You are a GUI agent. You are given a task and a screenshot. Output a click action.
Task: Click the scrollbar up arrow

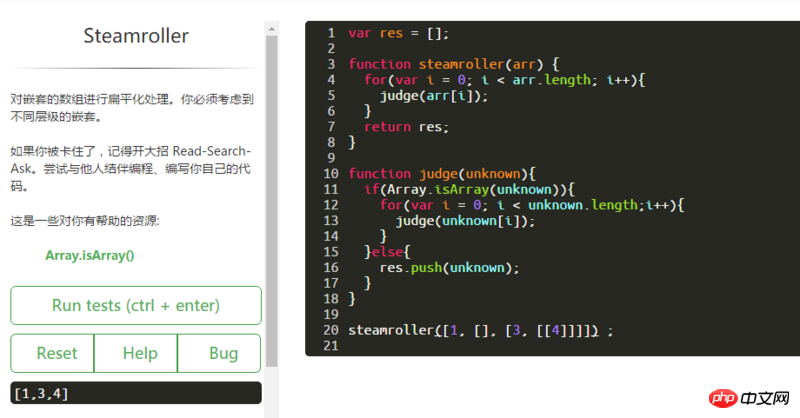(x=271, y=29)
